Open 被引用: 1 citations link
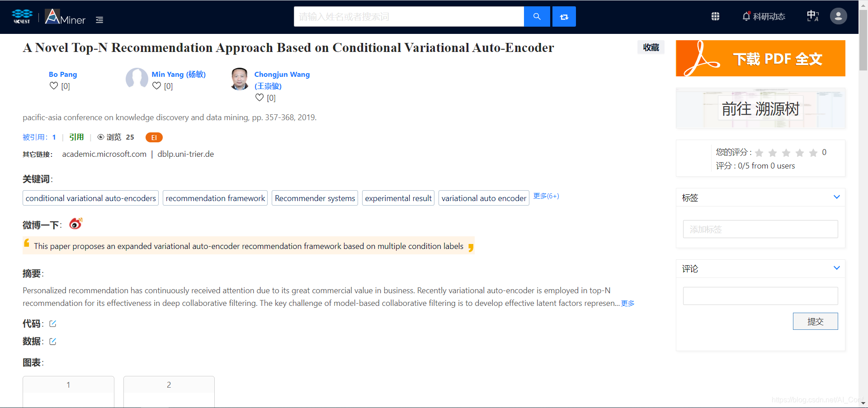 point(39,137)
